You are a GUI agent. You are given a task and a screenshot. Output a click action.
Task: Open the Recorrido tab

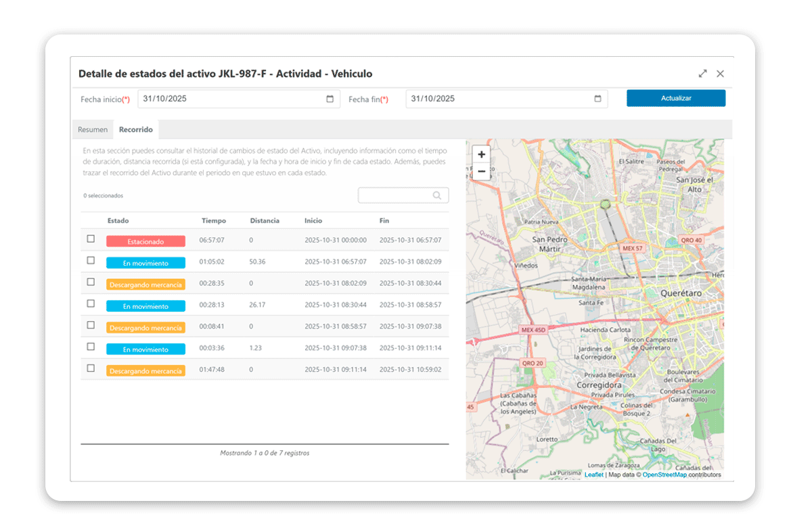pyautogui.click(x=135, y=129)
